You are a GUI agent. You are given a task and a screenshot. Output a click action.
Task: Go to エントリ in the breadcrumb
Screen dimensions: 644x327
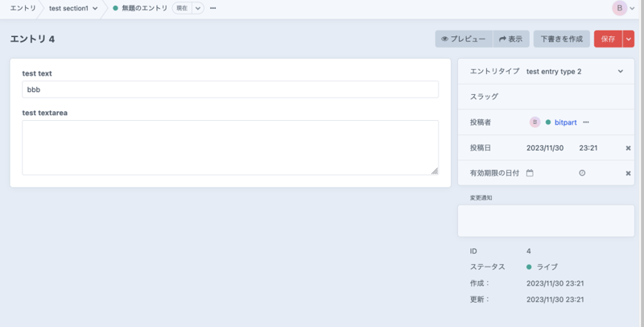coord(23,8)
